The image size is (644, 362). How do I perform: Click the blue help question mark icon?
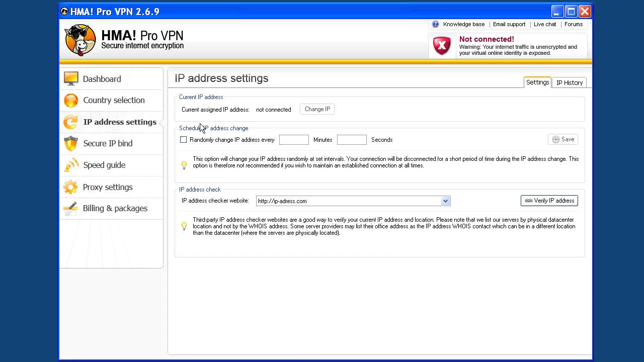(x=435, y=24)
